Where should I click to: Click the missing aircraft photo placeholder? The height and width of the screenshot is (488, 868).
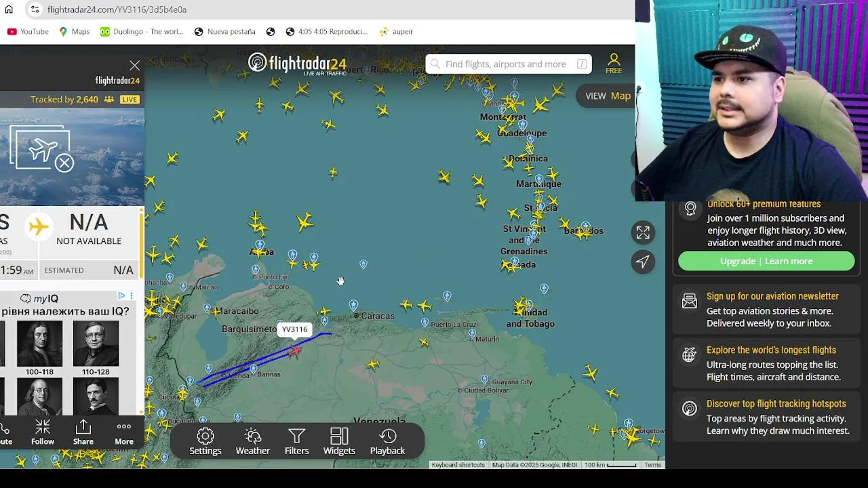(x=42, y=149)
